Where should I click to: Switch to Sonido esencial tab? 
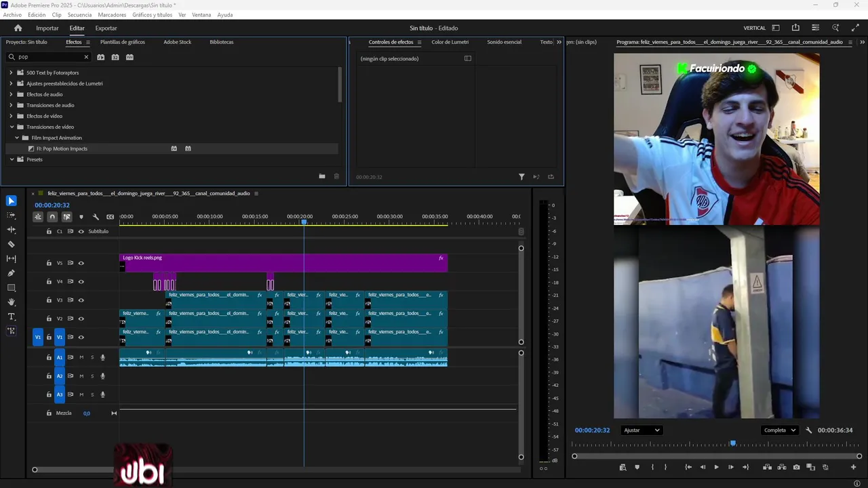[504, 42]
